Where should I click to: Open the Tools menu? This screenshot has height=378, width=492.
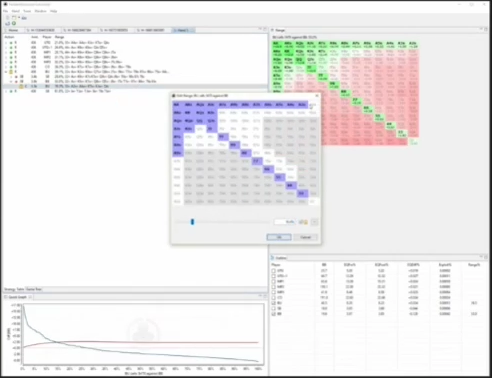[27, 11]
